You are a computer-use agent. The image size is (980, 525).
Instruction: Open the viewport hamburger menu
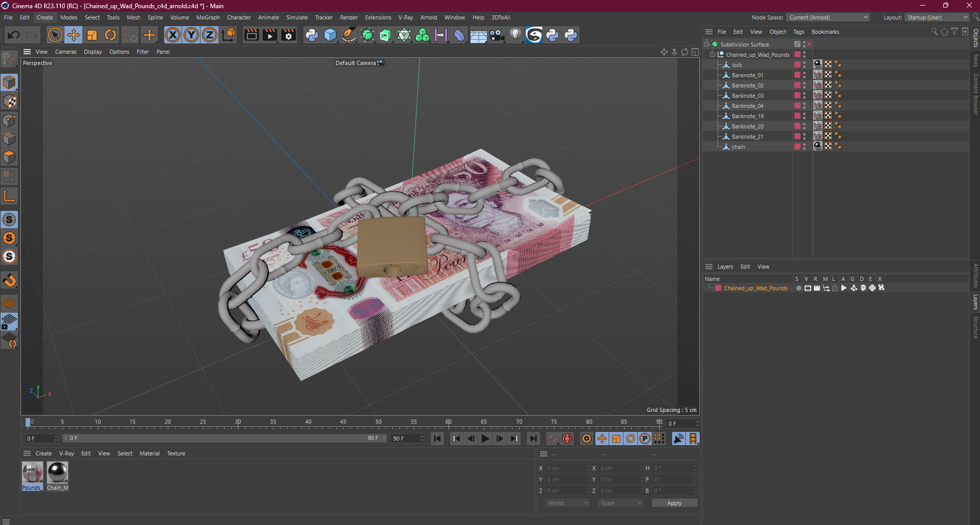(x=27, y=52)
